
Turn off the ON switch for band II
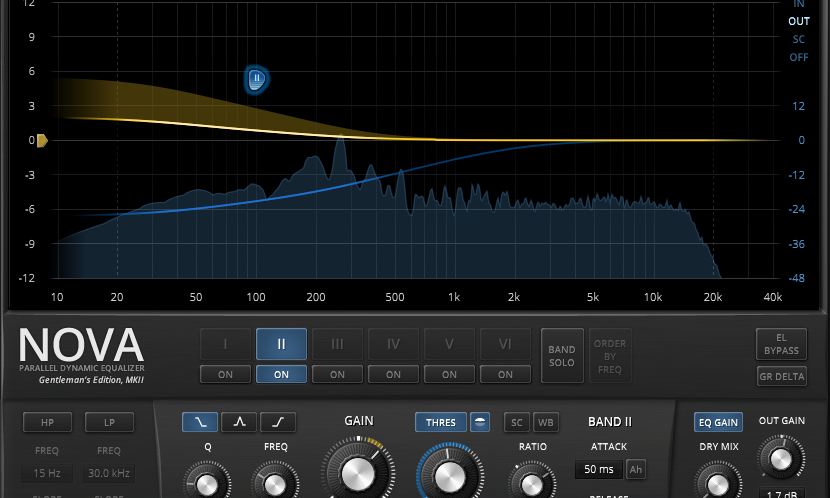[281, 374]
